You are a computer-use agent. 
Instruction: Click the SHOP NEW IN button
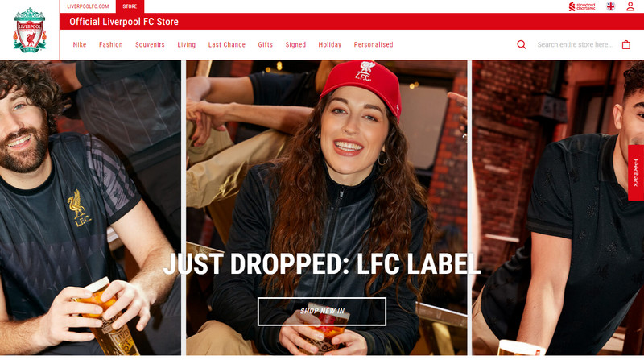322,312
